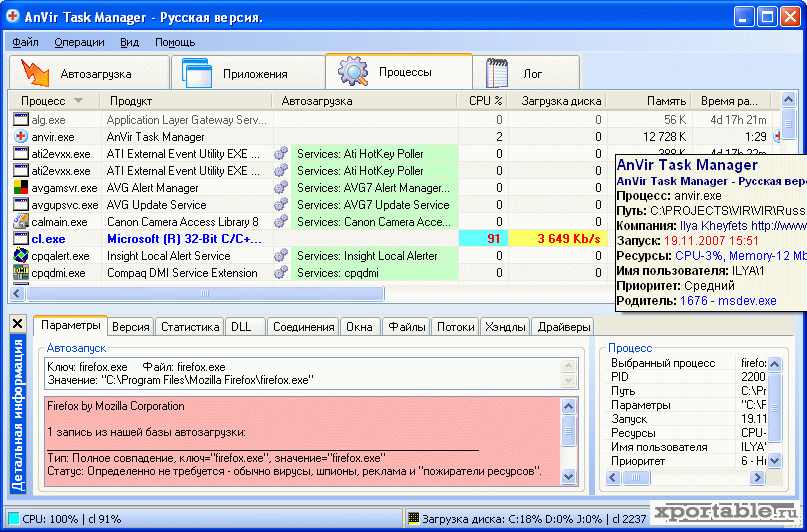
Task: Click the process list horizontal scrollbar thumb
Action: click(x=205, y=294)
